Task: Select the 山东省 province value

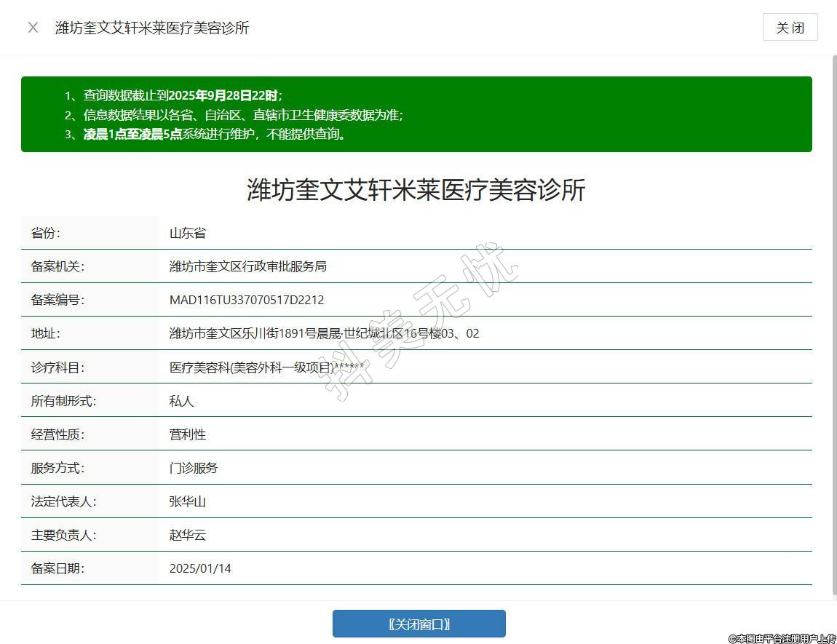Action: coord(188,233)
